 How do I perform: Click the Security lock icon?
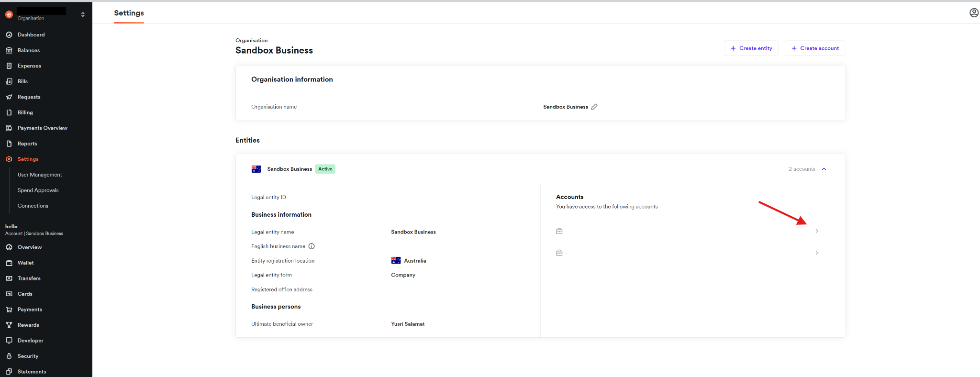click(x=9, y=356)
